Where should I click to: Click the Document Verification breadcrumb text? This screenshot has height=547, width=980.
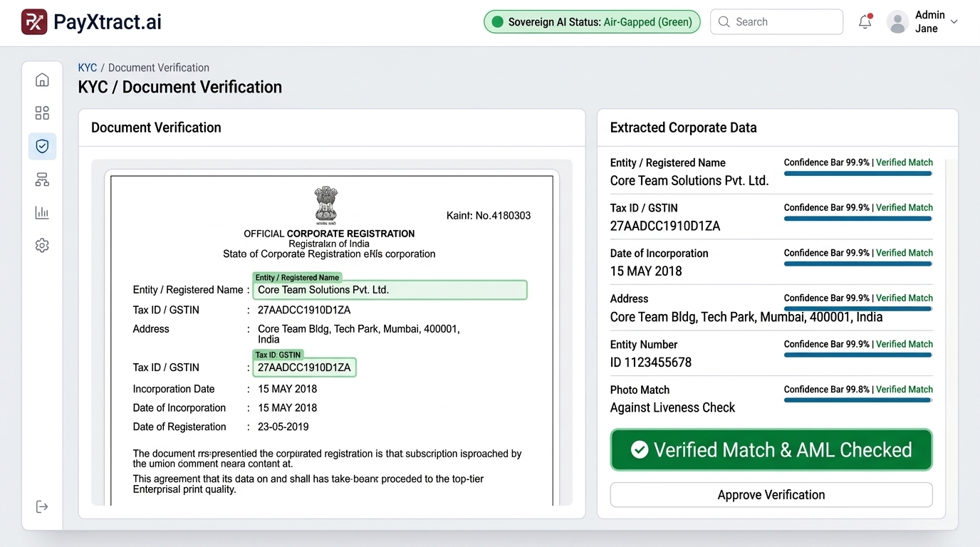[x=159, y=68]
